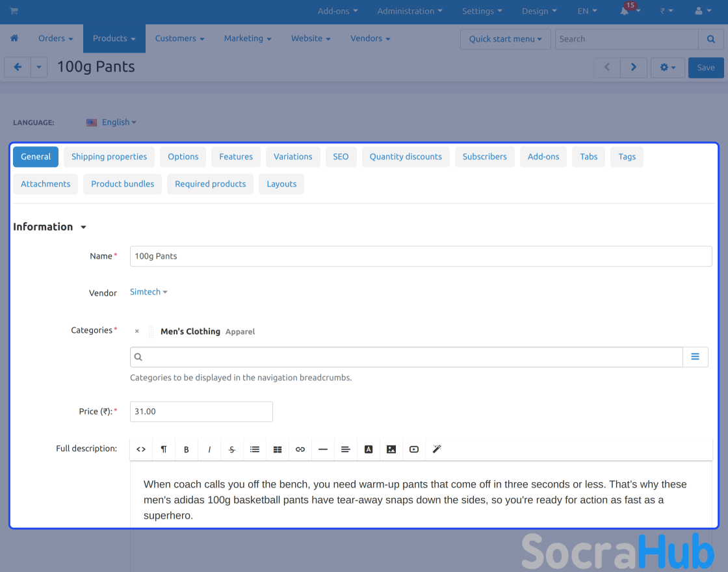Image resolution: width=728 pixels, height=572 pixels.
Task: Open the Quick start menu
Action: click(505, 39)
